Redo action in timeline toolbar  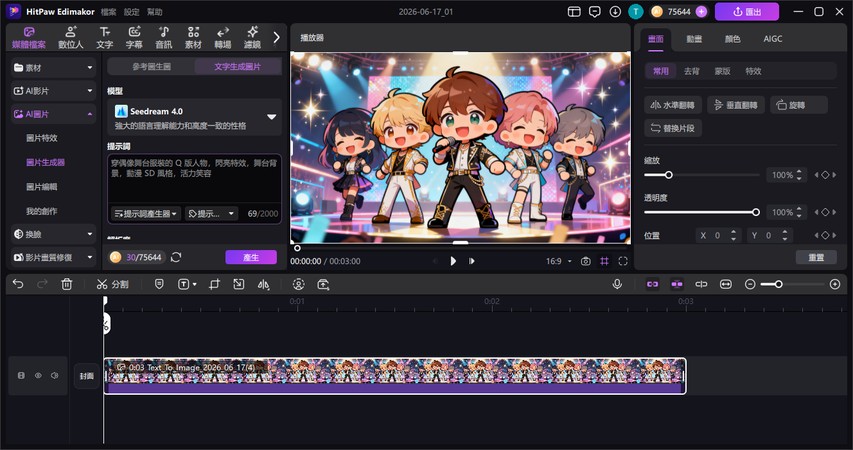(42, 284)
